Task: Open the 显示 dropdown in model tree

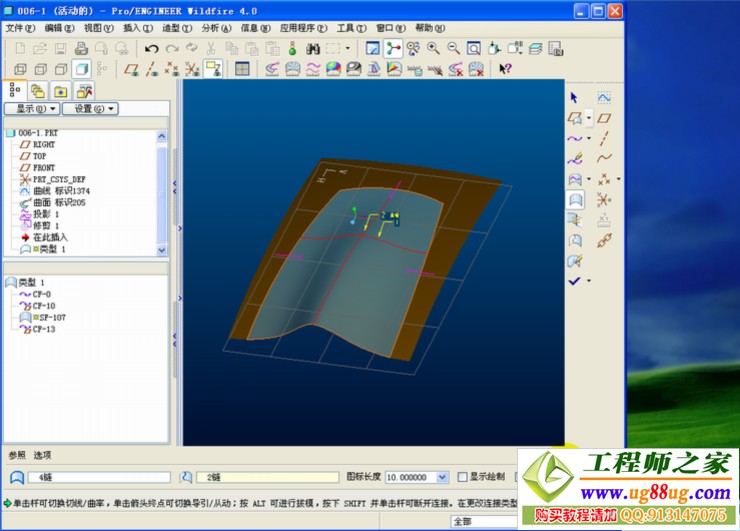Action: click(32, 109)
